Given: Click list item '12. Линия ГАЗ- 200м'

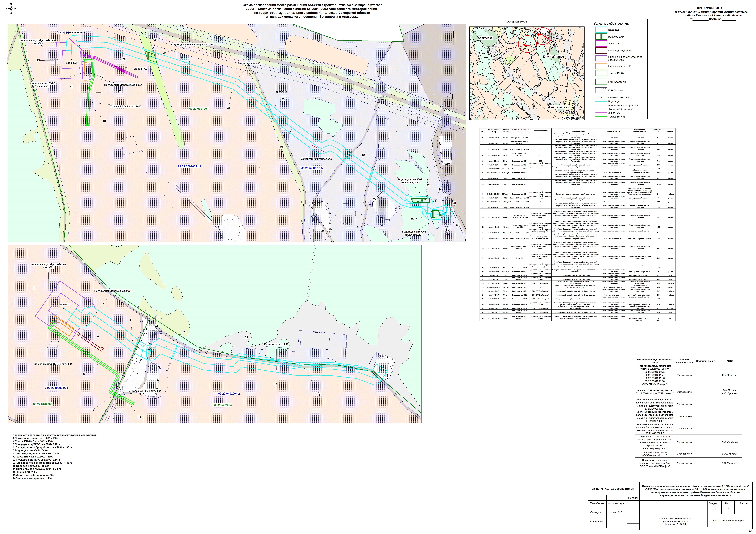Looking at the screenshot, I should (25, 472).
